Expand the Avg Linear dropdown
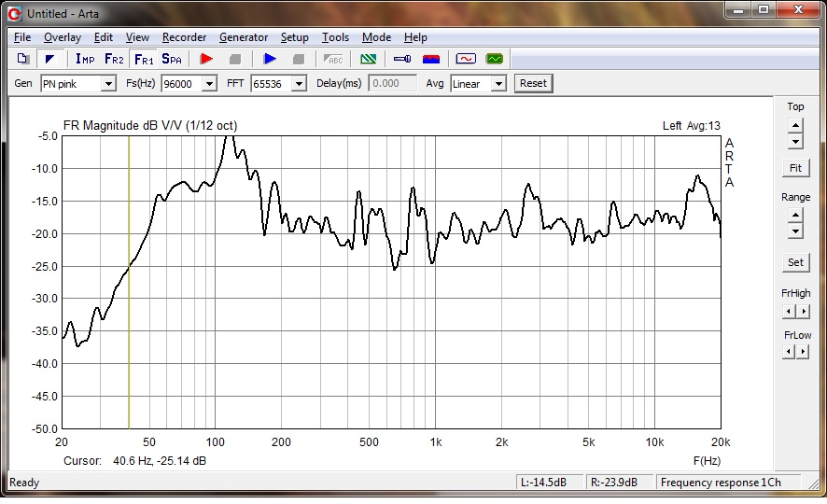This screenshot has height=504, width=827. pos(498,84)
